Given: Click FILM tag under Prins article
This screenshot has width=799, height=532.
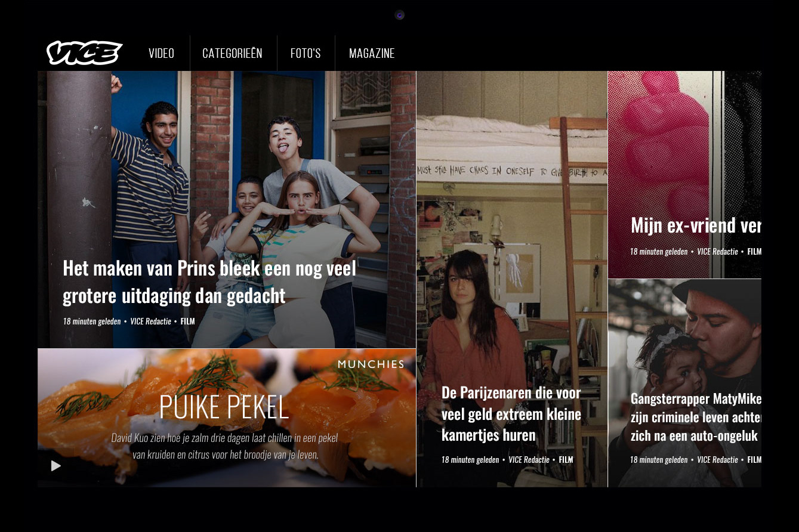Looking at the screenshot, I should tap(187, 321).
